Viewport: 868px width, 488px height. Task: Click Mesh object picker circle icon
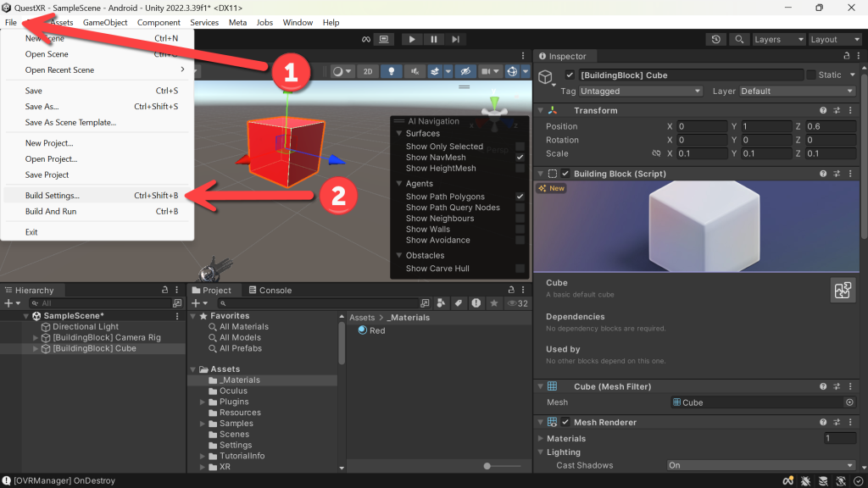(849, 402)
